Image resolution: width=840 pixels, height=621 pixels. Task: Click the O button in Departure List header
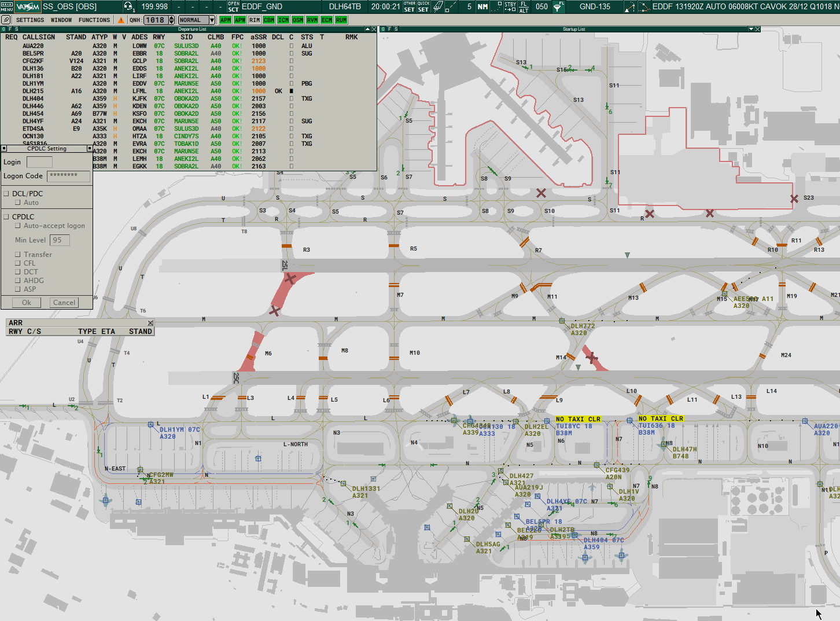coord(3,29)
